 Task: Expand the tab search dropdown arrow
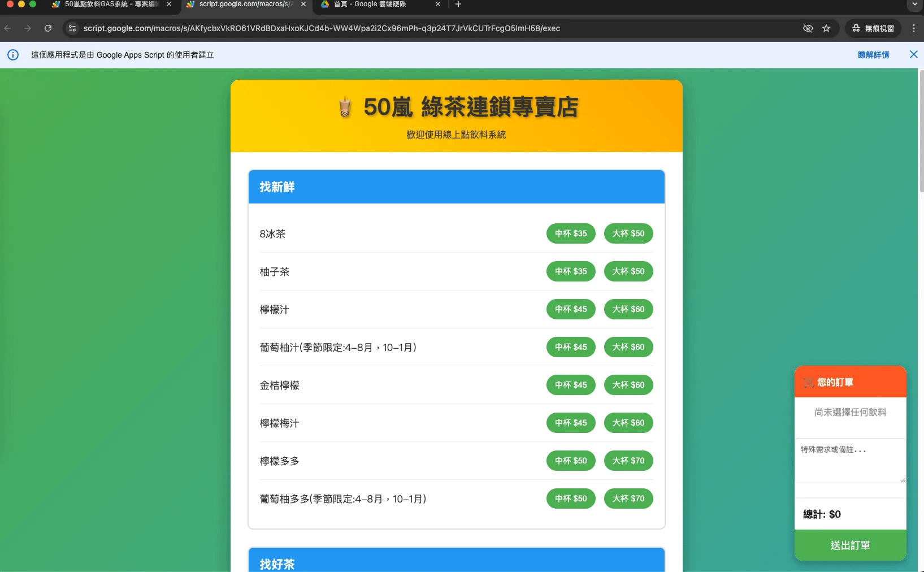point(914,5)
